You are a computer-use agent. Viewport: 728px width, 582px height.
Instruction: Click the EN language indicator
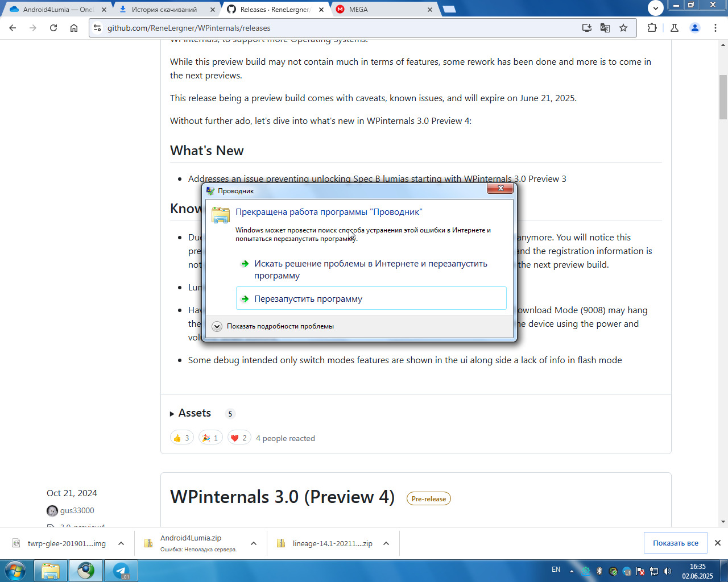pos(556,569)
